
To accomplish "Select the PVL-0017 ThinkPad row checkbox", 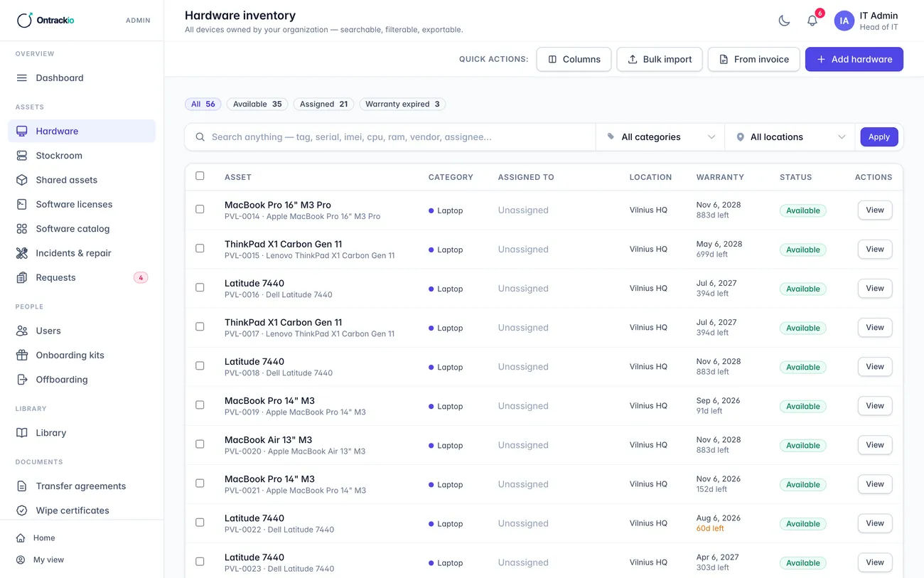I will (x=200, y=326).
